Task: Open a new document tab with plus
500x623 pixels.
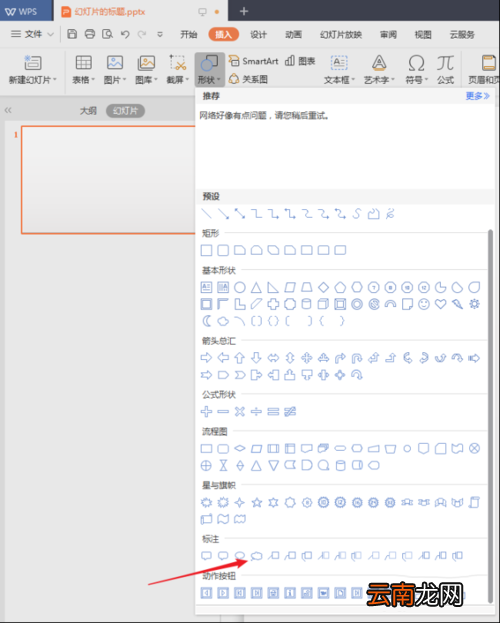Action: click(244, 12)
